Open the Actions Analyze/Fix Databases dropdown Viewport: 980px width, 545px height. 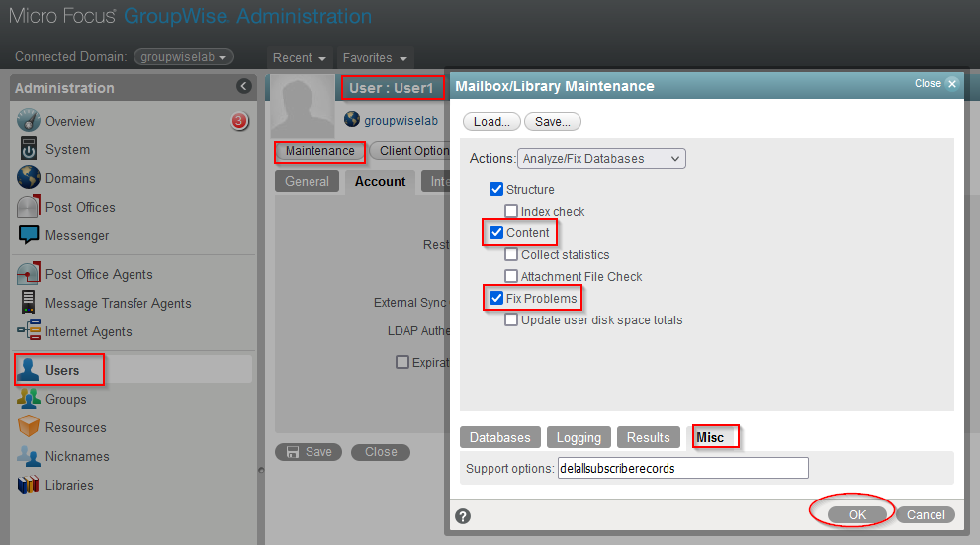pyautogui.click(x=601, y=158)
